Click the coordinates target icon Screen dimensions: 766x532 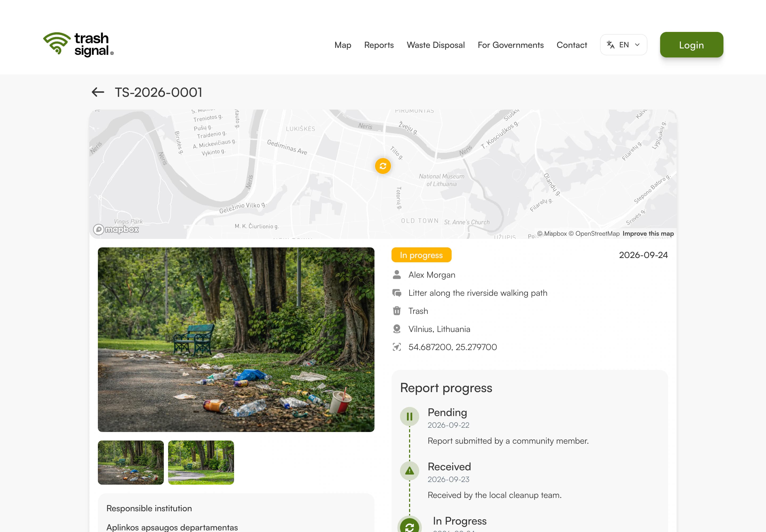pyautogui.click(x=397, y=347)
